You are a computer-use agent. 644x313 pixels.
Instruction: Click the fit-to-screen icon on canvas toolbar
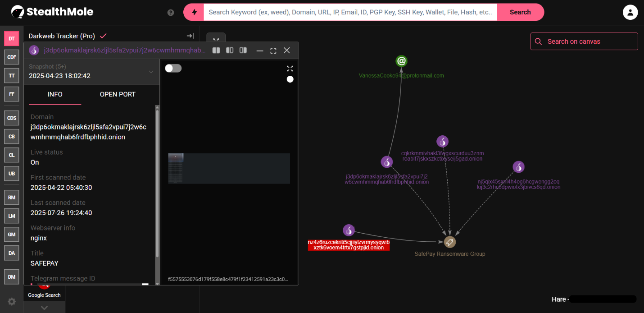(216, 39)
